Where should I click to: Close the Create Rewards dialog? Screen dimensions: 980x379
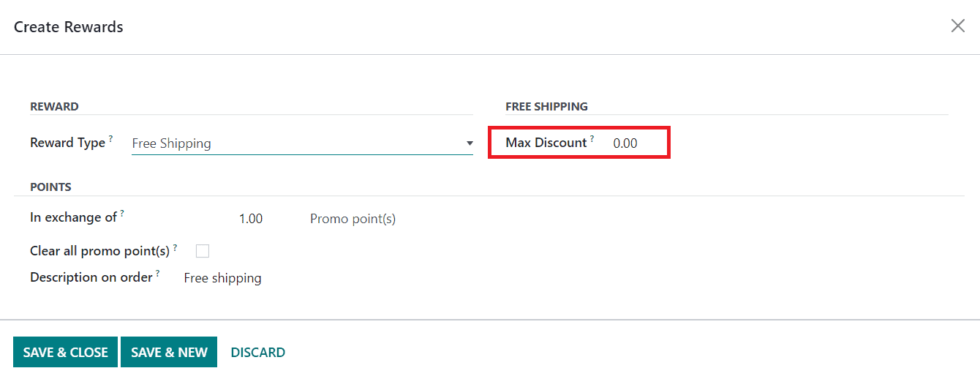[x=957, y=26]
